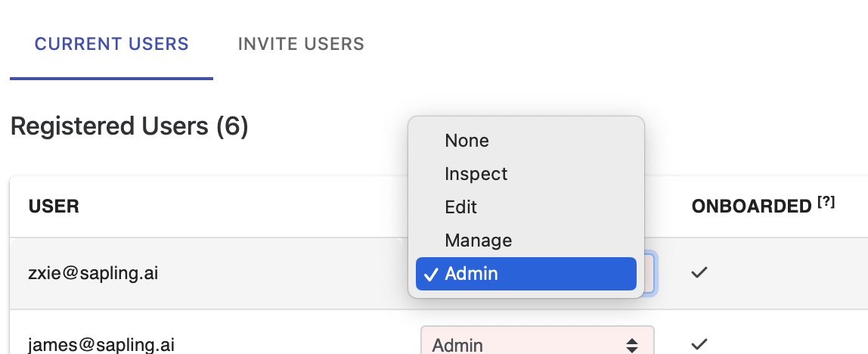868x354 pixels.
Task: Click the onboarded checkmark for james@sapling.ai
Action: [x=699, y=343]
